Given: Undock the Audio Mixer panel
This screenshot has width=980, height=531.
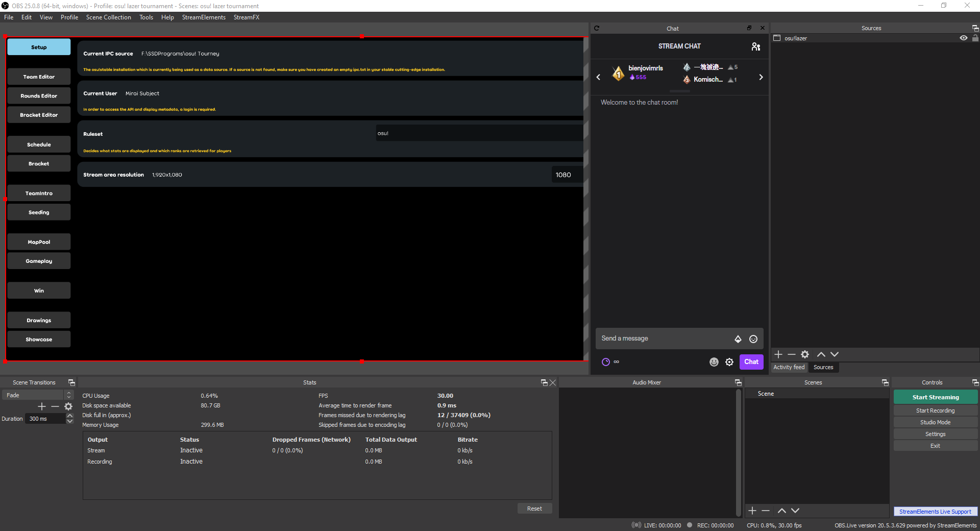Looking at the screenshot, I should pos(738,382).
